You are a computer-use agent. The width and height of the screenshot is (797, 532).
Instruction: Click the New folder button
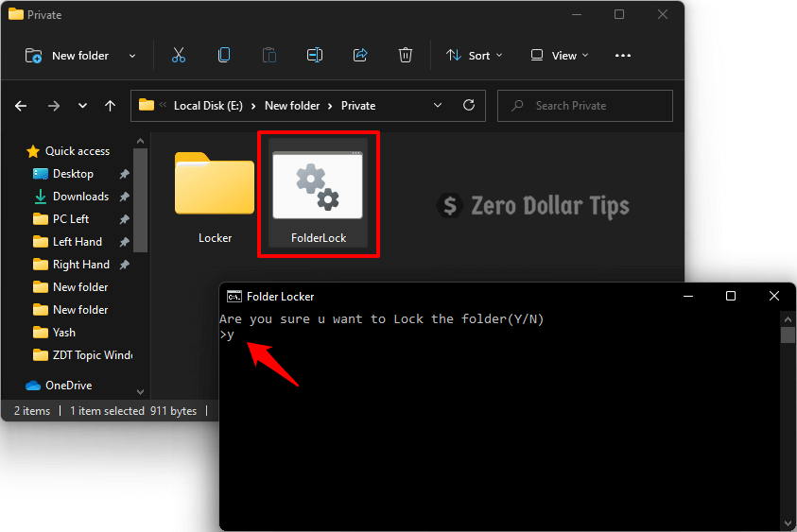click(67, 56)
